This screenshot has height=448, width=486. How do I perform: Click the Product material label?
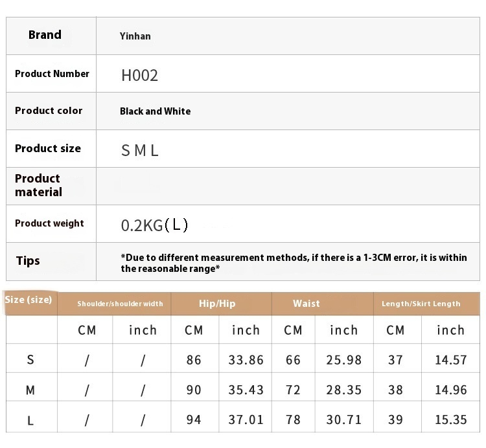coord(39,185)
